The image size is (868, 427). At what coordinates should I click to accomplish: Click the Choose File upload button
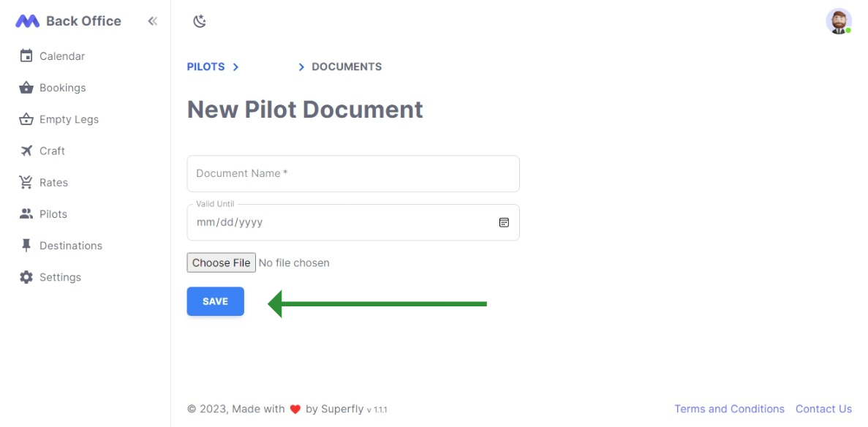point(221,262)
